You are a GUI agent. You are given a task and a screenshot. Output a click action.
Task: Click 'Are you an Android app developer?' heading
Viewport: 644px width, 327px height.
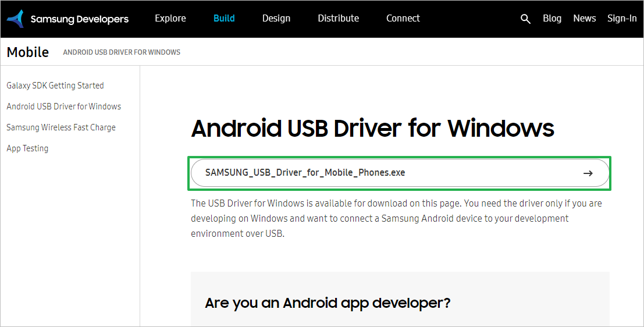(x=328, y=303)
